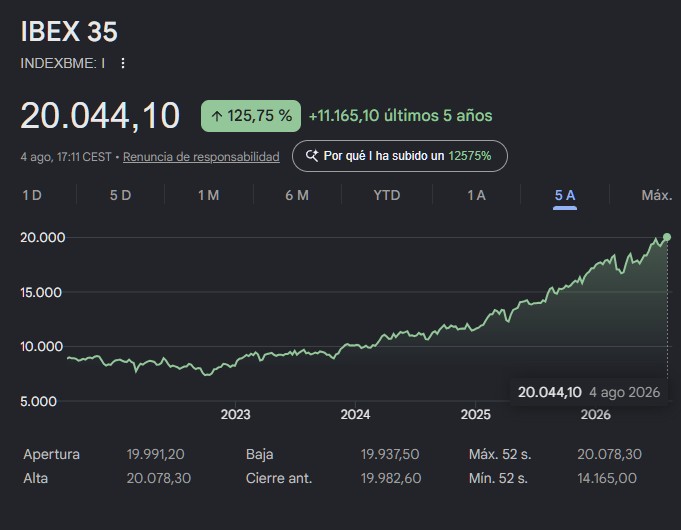Open Renuncia de responsabilidad link
This screenshot has width=681, height=530.
coord(201,157)
